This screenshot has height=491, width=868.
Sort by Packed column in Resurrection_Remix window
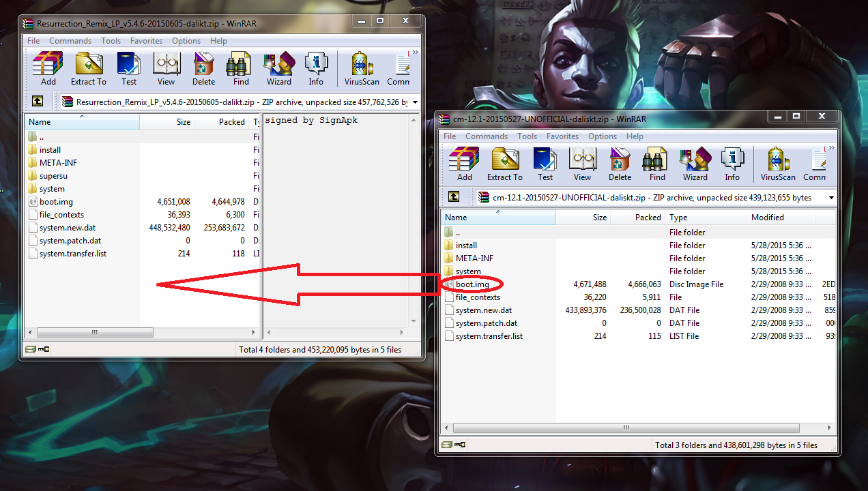[x=221, y=121]
